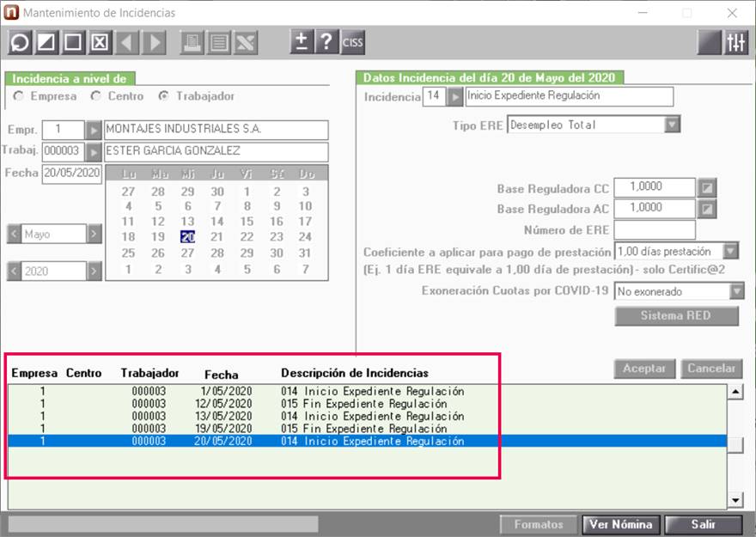Image resolution: width=756 pixels, height=537 pixels.
Task: Click the Número de ERE input field
Action: pyautogui.click(x=655, y=230)
